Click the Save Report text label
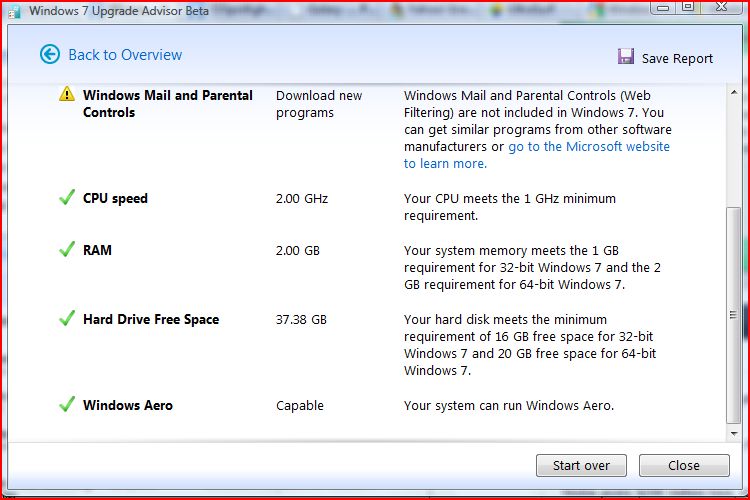The image size is (750, 500). point(677,58)
